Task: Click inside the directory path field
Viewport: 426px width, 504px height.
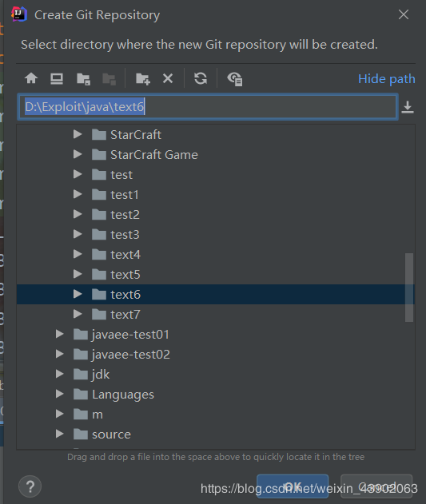Action: point(208,107)
